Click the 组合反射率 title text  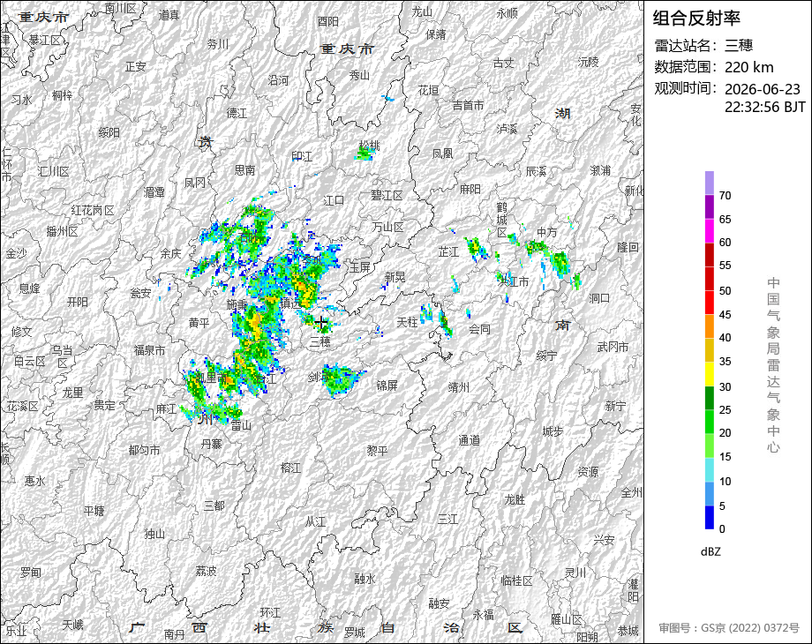[696, 19]
